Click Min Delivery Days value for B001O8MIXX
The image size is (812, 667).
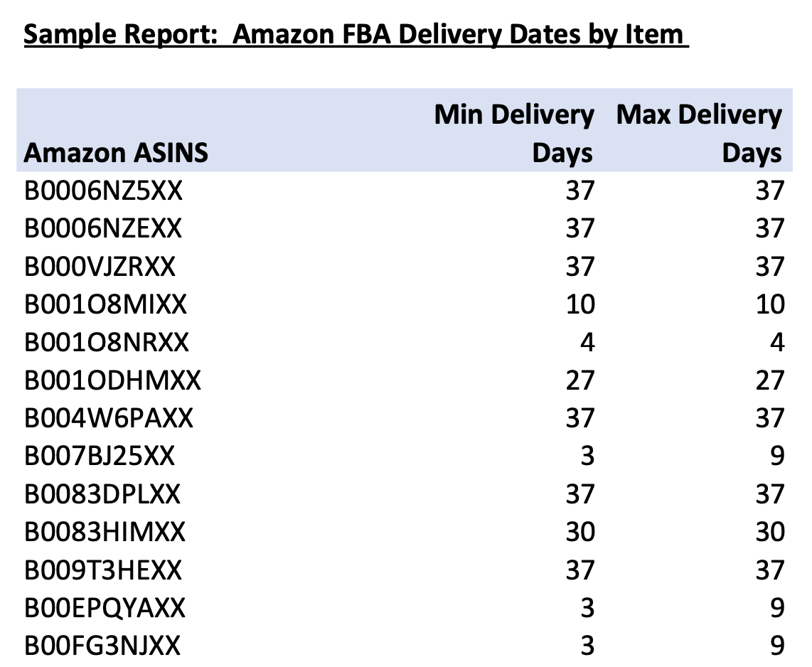tap(579, 305)
